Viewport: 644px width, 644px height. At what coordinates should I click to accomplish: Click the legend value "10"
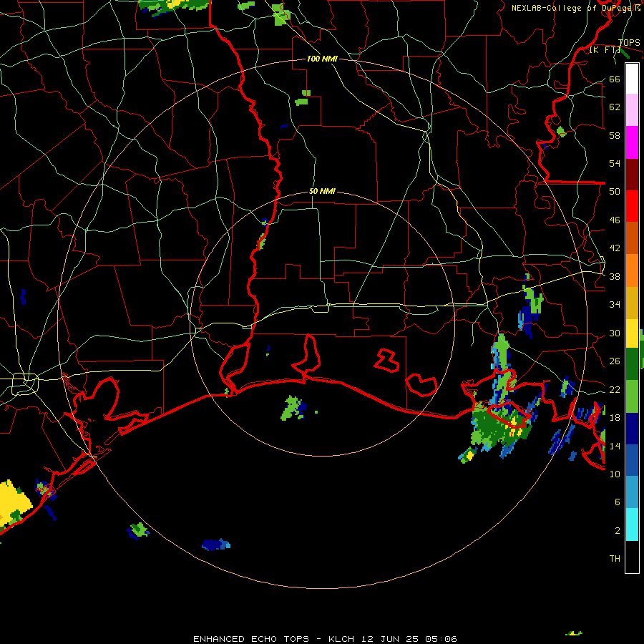coord(615,474)
